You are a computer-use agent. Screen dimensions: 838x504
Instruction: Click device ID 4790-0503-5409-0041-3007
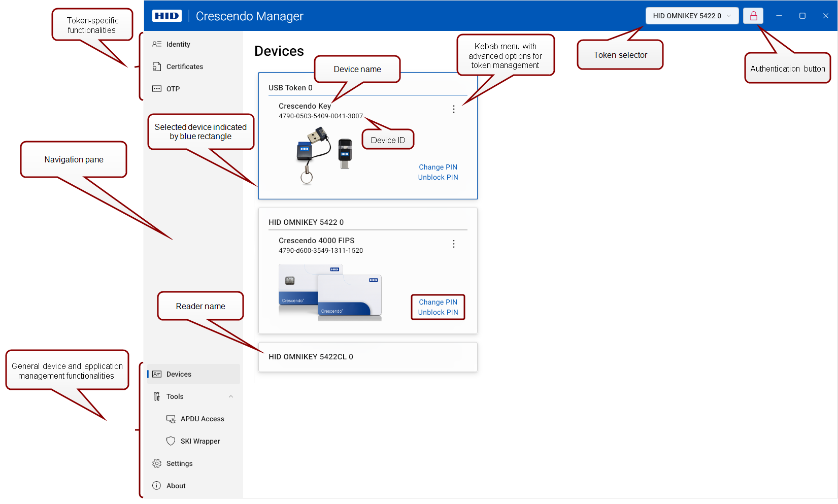(321, 116)
